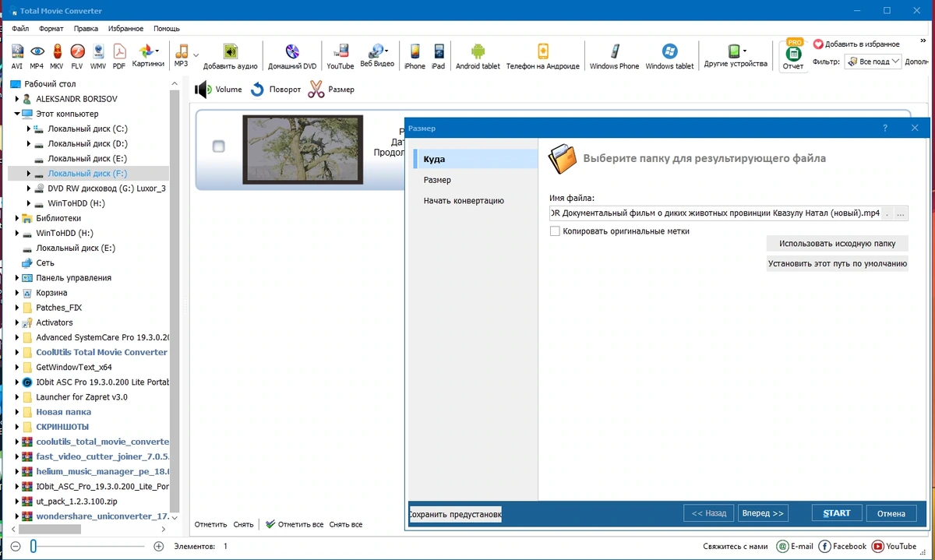Screen dimensions: 935x560
Task: Enable Копировать оригинальные метки checkbox
Action: (x=555, y=231)
